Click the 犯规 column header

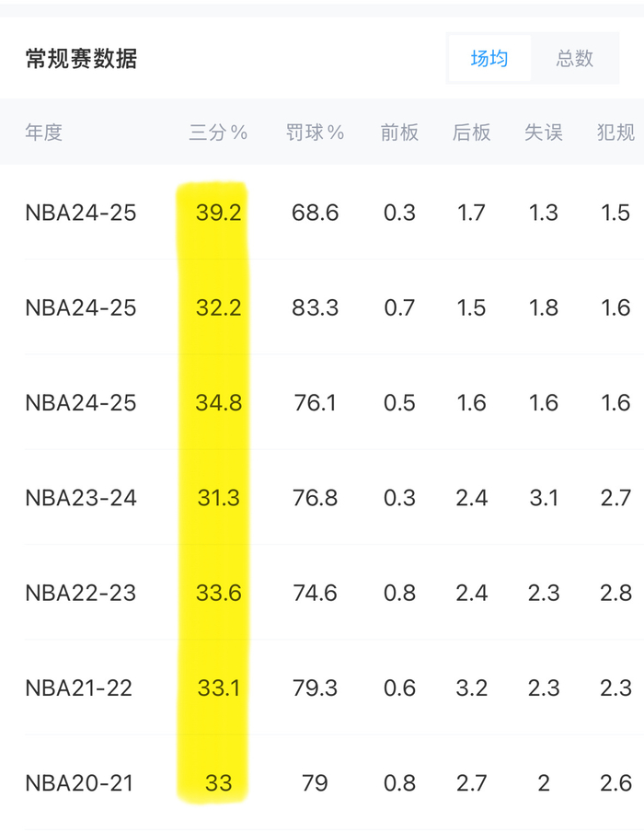tap(615, 133)
